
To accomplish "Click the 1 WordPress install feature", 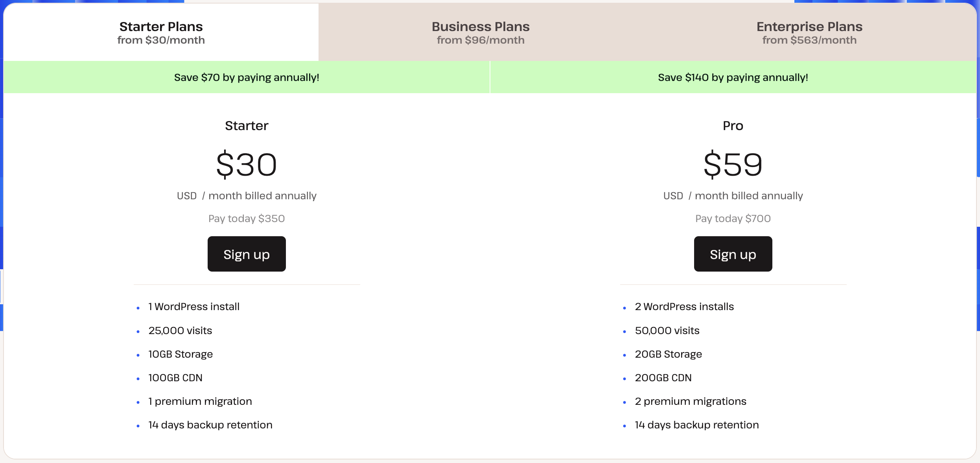I will pos(193,307).
